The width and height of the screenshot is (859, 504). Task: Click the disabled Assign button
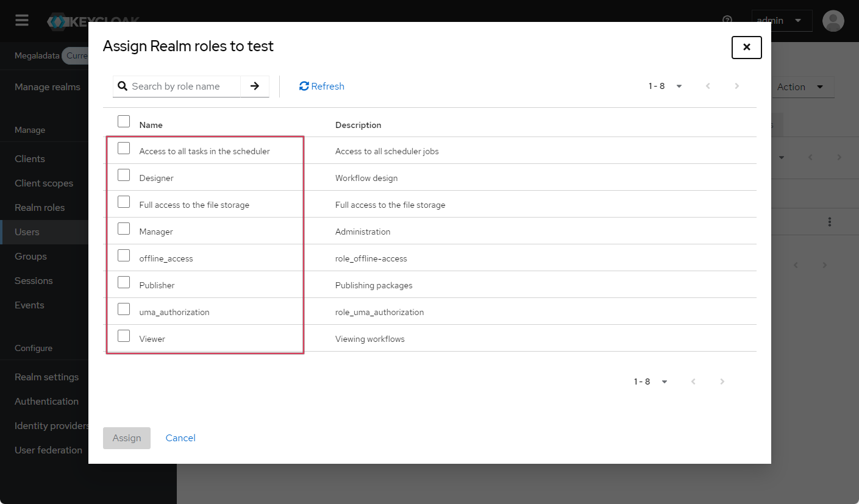[x=127, y=438]
